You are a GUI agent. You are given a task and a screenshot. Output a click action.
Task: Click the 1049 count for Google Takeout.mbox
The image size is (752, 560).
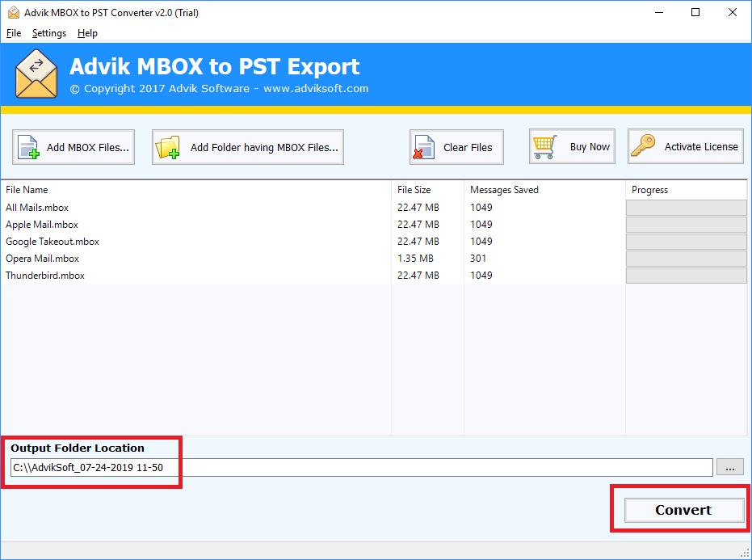pyautogui.click(x=481, y=242)
